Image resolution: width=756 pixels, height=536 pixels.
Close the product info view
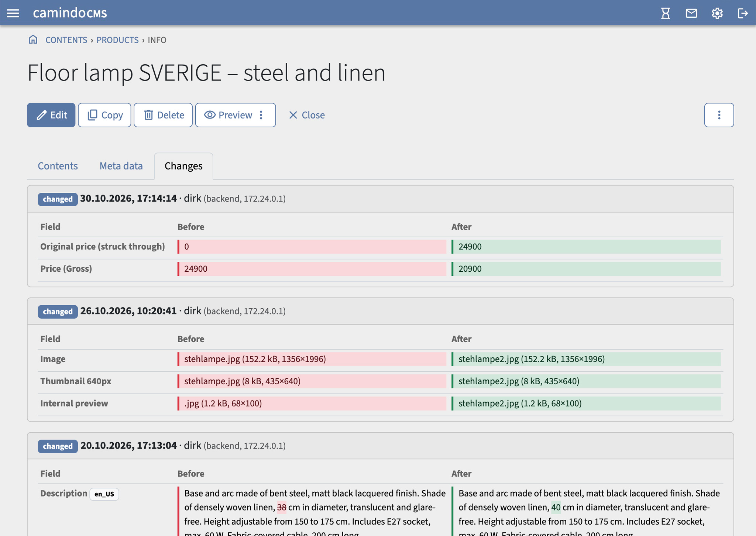tap(306, 115)
